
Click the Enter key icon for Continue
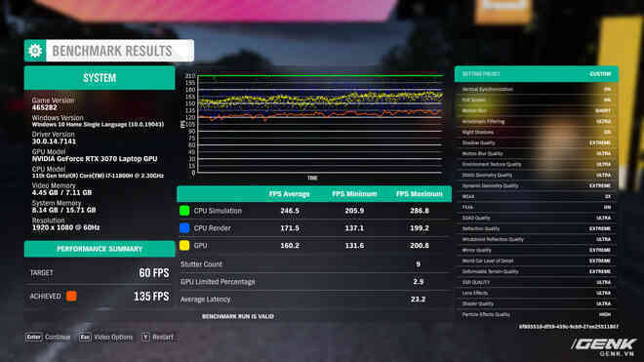(x=34, y=337)
